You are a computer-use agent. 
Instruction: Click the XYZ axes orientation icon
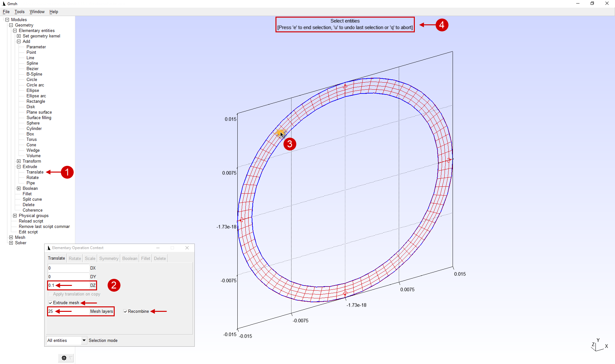coord(599,345)
